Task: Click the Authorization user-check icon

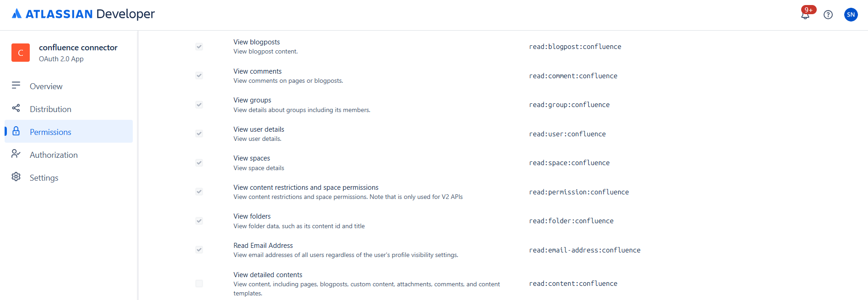Action: [16, 154]
